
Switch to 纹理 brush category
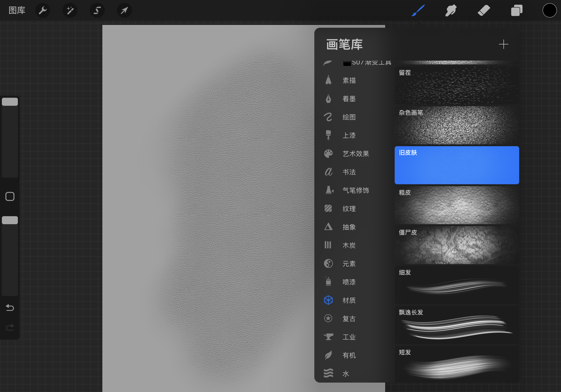349,209
